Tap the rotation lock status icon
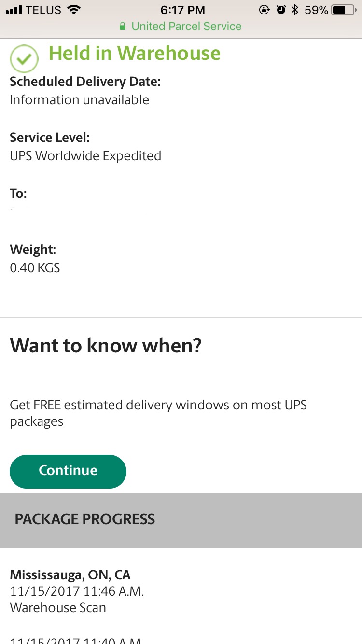This screenshot has height=644, width=362. coord(264,10)
